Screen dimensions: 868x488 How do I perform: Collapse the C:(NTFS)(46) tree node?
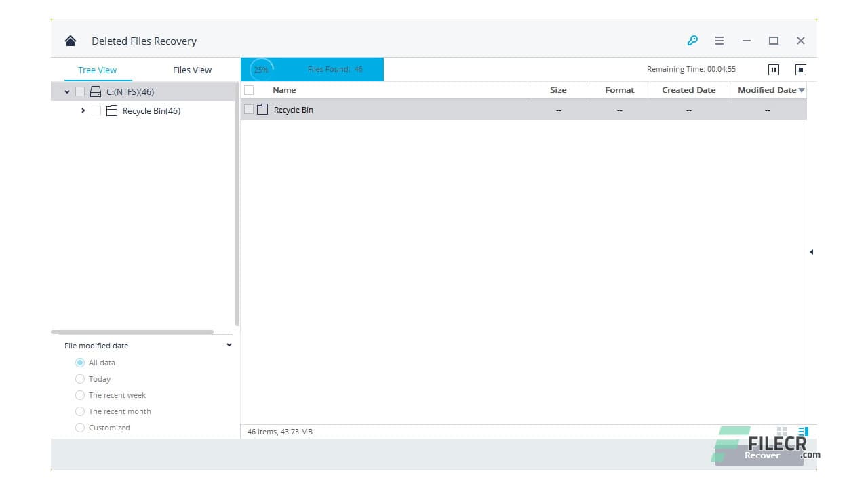click(66, 91)
